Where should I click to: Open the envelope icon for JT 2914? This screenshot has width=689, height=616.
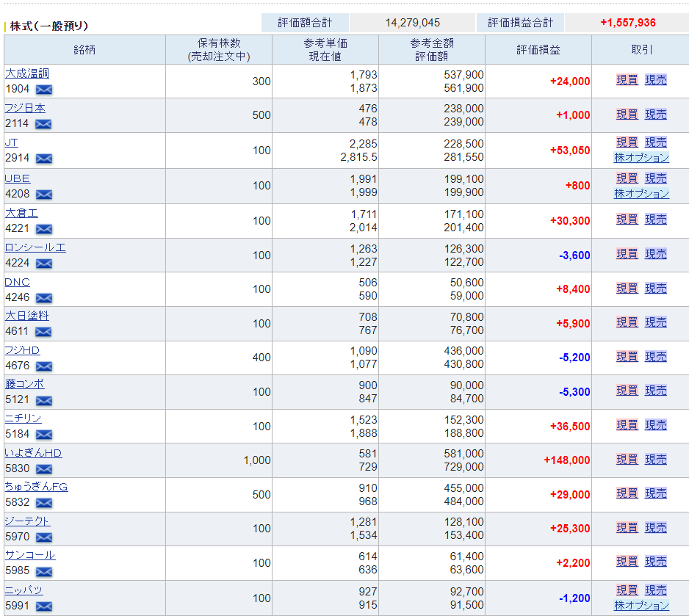coord(44,159)
